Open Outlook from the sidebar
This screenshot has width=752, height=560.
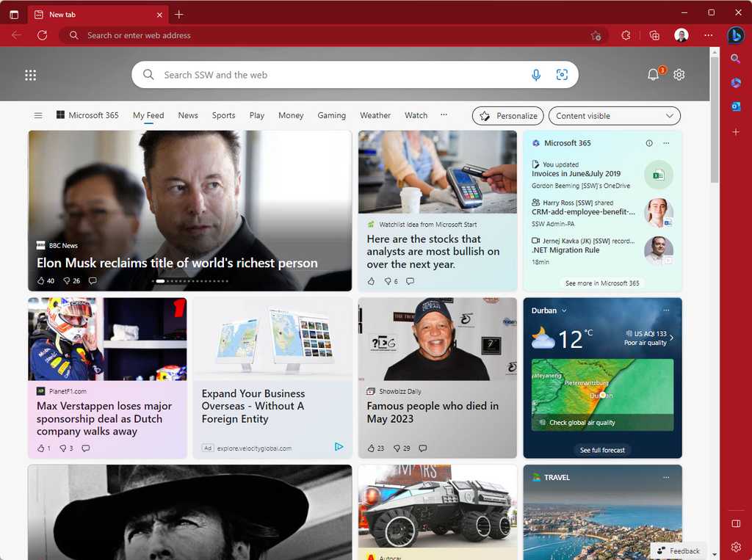click(736, 106)
